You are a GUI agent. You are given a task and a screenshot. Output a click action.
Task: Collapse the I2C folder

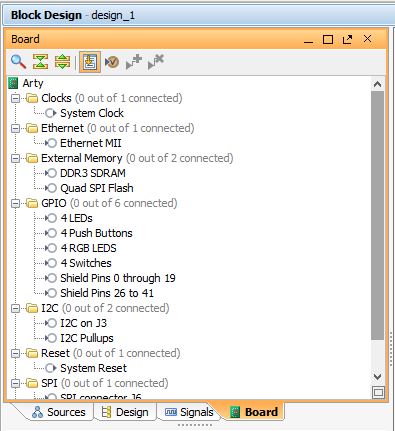click(15, 308)
